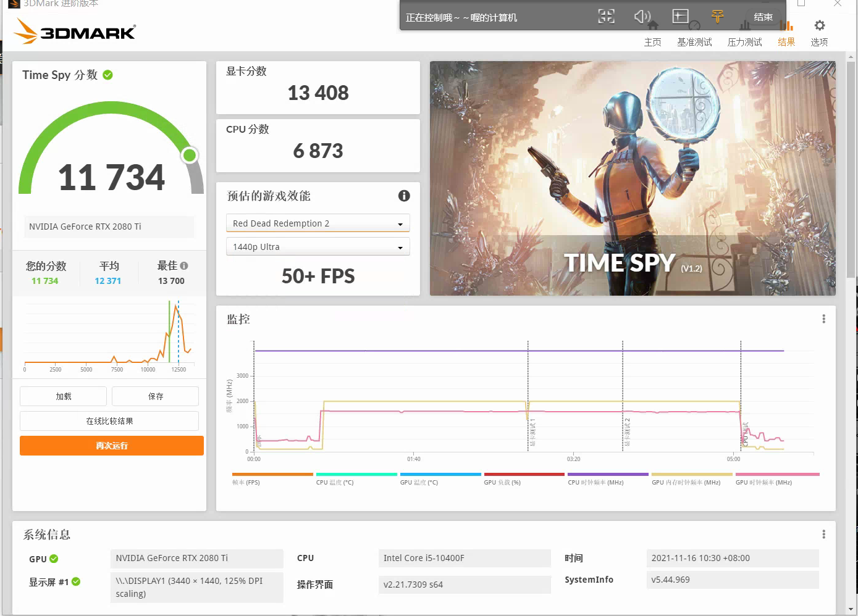The width and height of the screenshot is (858, 616).
Task: Click the 操作界面 version v2.21.7309 s64
Action: point(465,585)
